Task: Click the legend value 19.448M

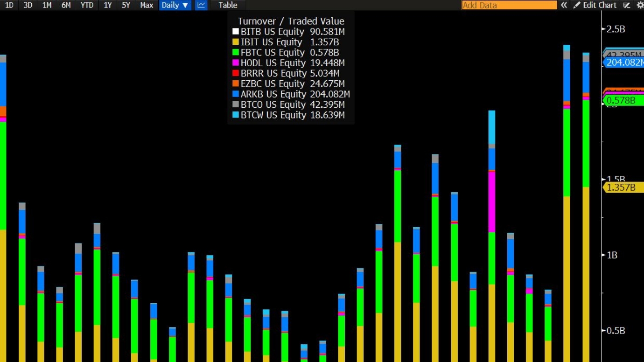Action: [x=328, y=63]
